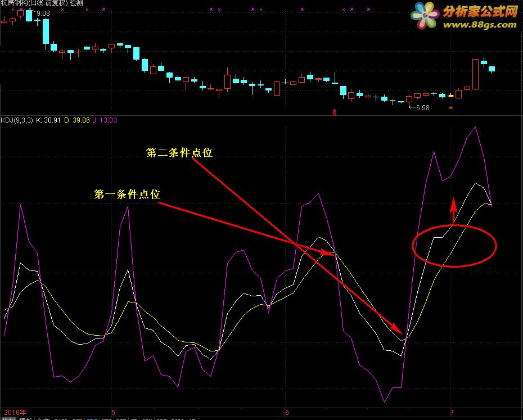Click the tall red candlestick in July

tap(476, 74)
